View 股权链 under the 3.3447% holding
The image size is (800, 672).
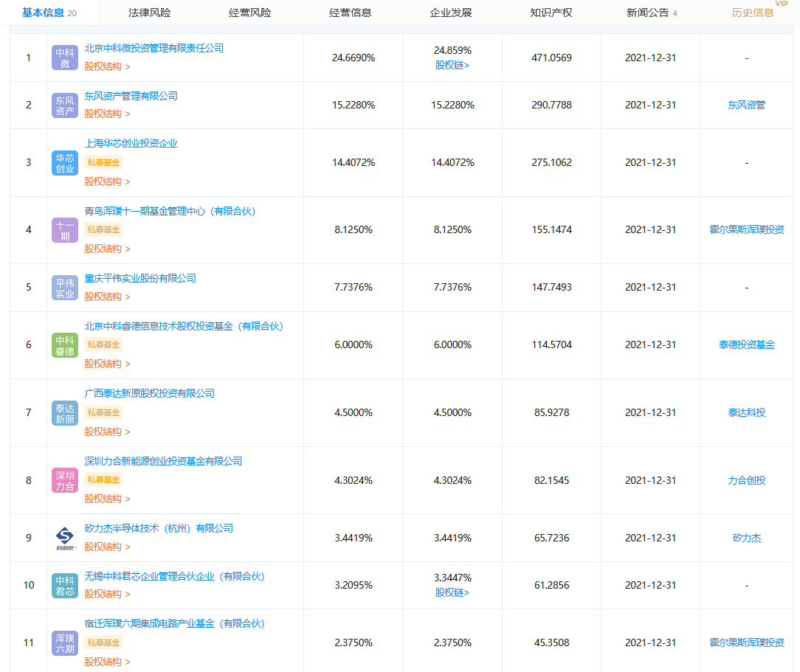(x=452, y=592)
